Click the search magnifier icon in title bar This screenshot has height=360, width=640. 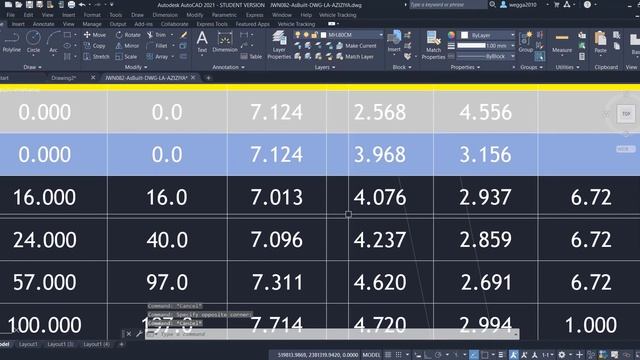point(493,4)
